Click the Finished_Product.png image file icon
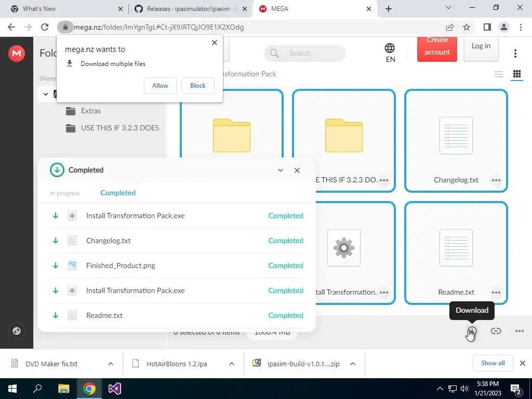 point(72,265)
